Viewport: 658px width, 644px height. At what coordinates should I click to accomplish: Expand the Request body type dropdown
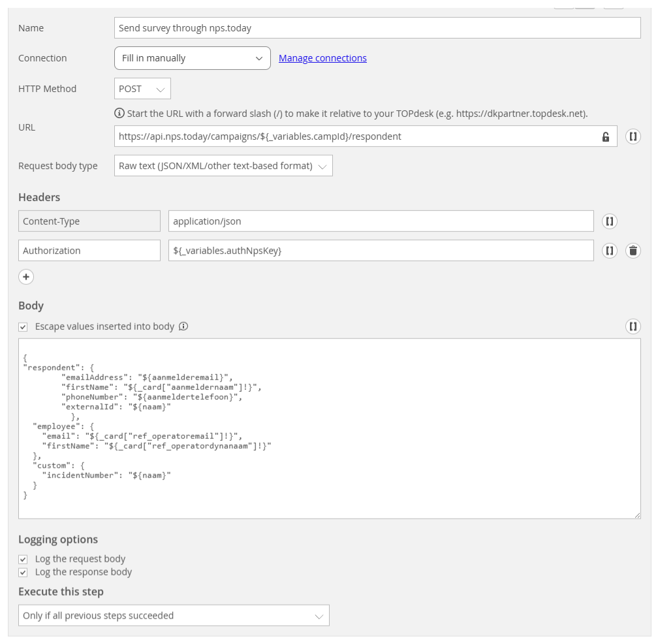pyautogui.click(x=222, y=165)
